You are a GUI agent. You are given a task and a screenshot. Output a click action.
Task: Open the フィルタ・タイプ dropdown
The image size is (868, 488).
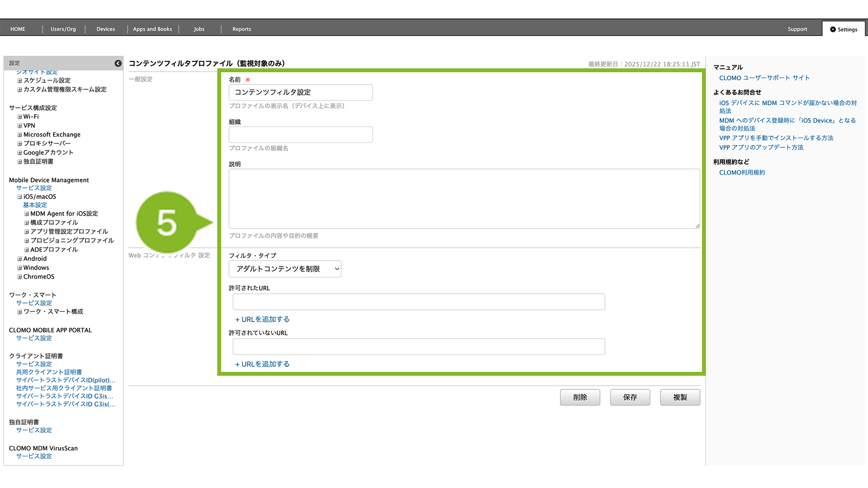click(x=285, y=269)
